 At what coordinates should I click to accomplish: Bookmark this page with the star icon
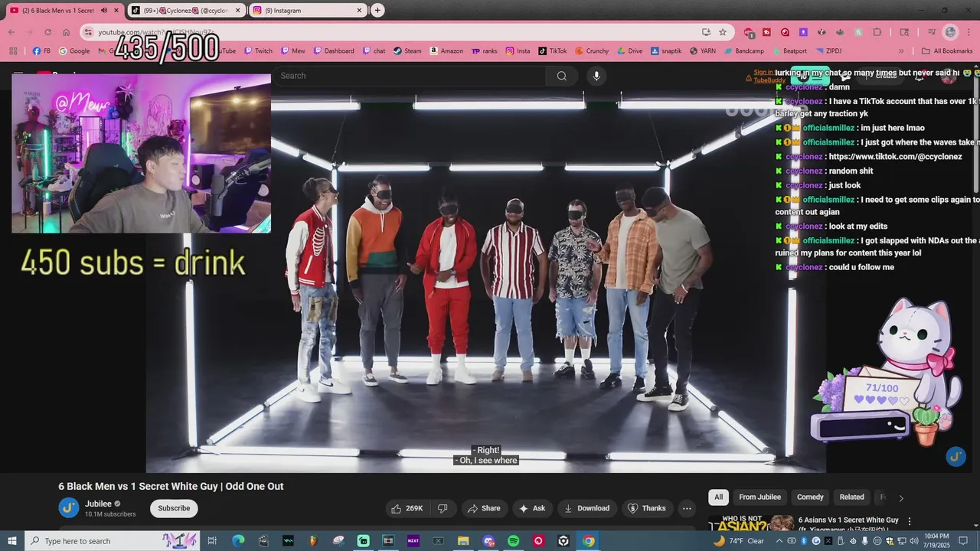[x=723, y=32]
